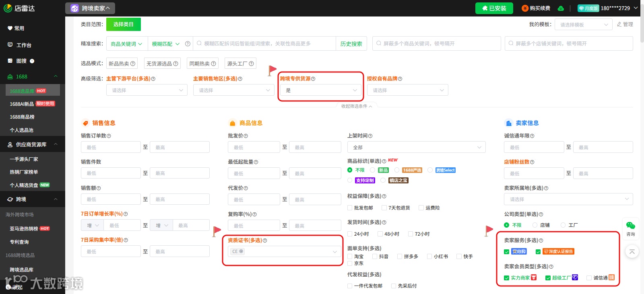Click help icon beside 店铺粉丝数

532,162
